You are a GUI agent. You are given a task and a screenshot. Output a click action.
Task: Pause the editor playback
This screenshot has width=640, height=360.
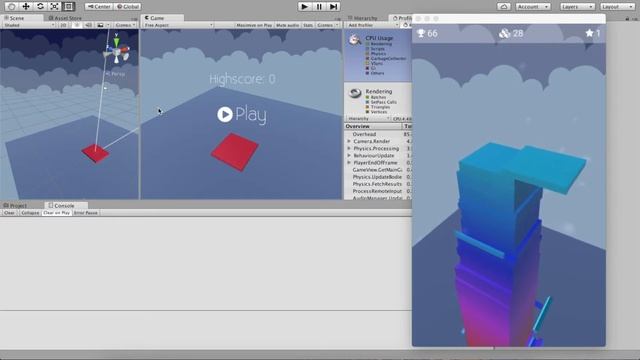click(319, 7)
